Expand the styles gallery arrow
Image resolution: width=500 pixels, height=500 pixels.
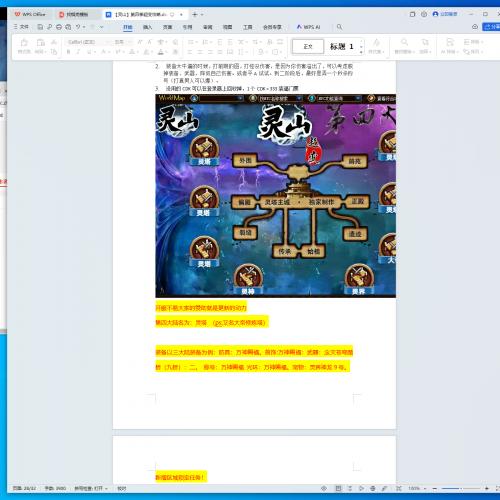click(361, 52)
